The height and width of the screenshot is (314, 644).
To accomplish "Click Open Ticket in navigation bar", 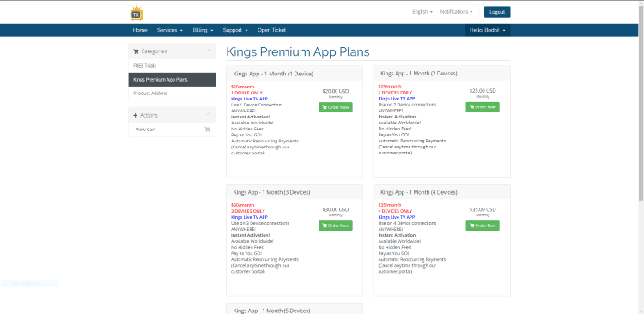I will coord(271,30).
